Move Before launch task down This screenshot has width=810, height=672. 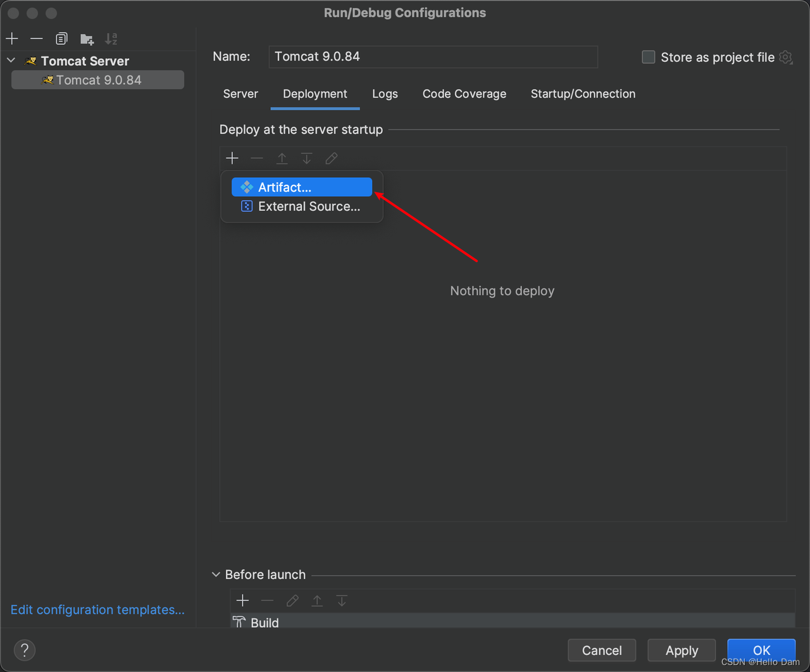tap(342, 600)
